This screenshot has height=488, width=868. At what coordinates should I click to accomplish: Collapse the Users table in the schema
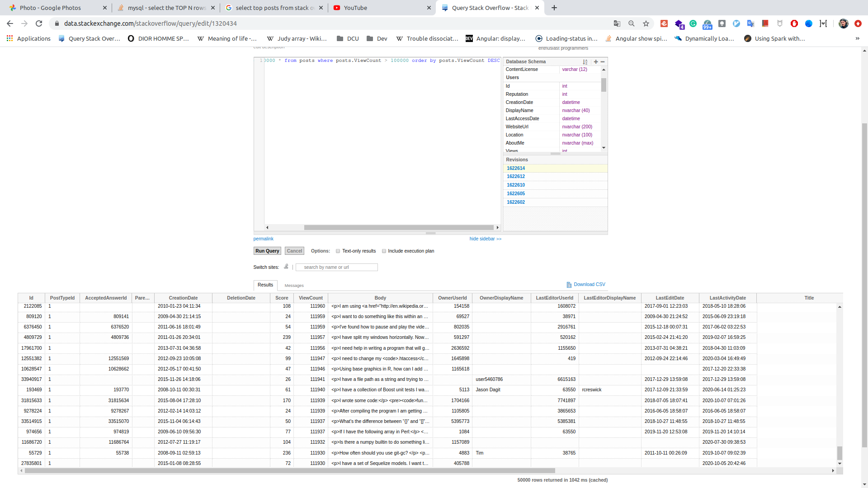point(512,78)
